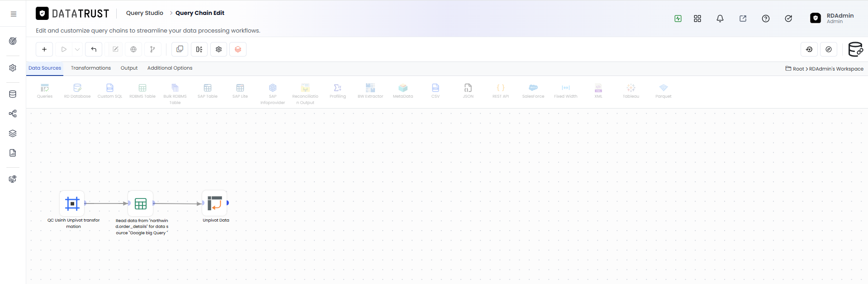This screenshot has height=284, width=868.
Task: Open the RDAdmin user profile menu
Action: coord(832,18)
